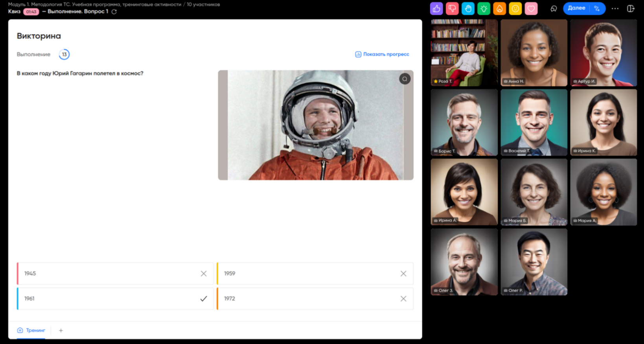Click the green lightbulb idea reaction
644x344 pixels.
(484, 8)
